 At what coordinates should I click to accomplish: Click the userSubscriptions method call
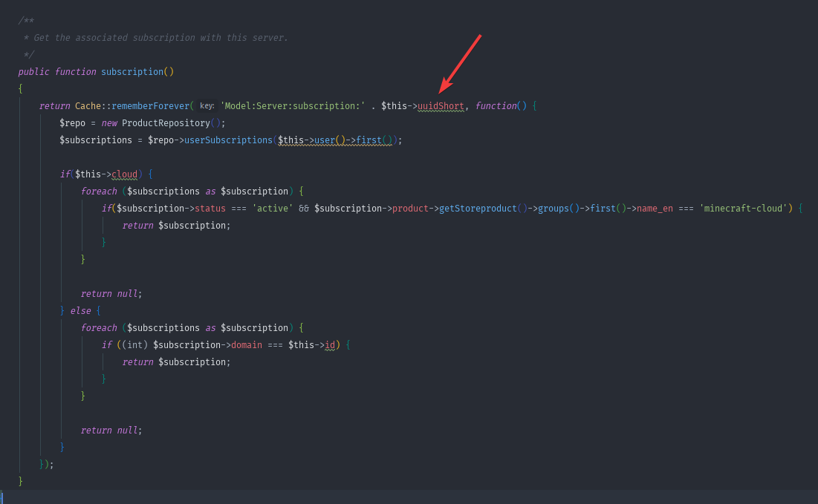pyautogui.click(x=228, y=140)
